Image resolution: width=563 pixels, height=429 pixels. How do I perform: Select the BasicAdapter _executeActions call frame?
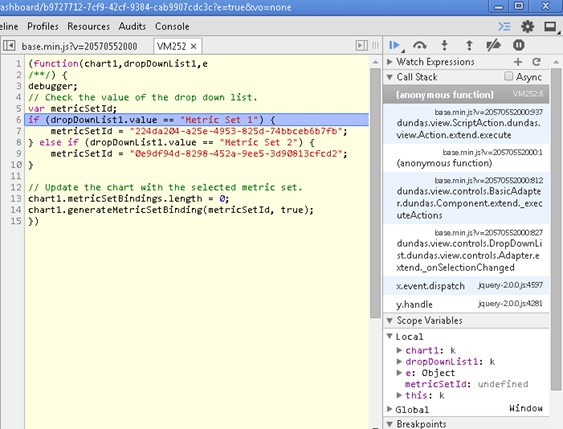[466, 198]
